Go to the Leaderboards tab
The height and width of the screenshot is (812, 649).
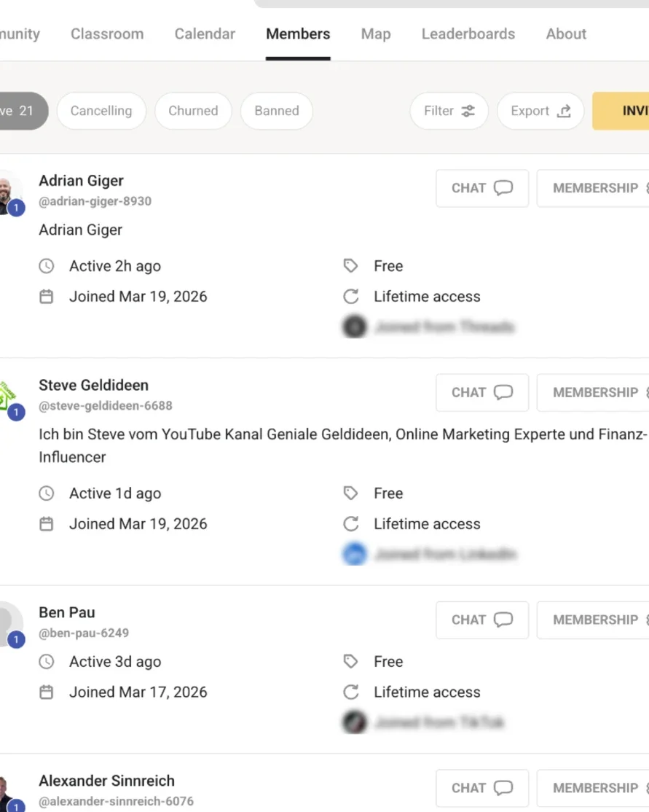468,34
